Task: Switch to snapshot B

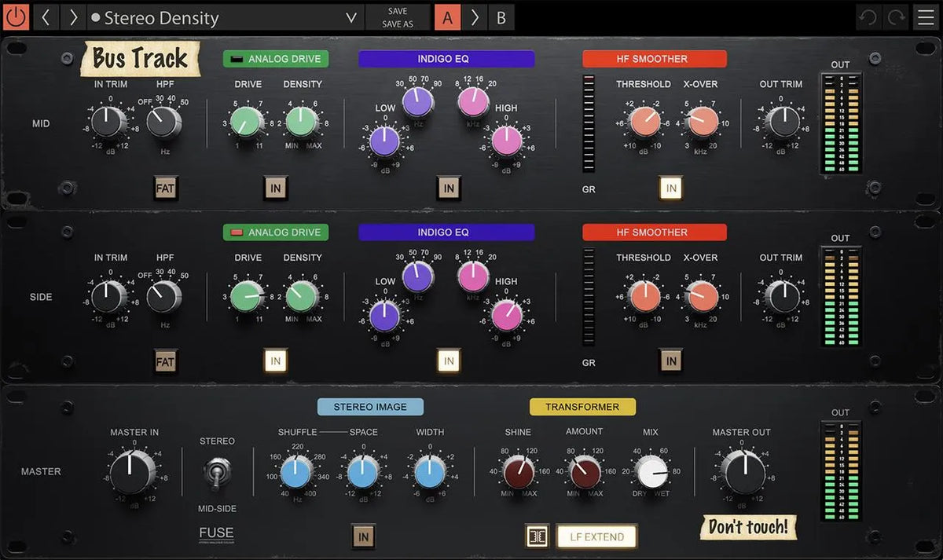Action: (501, 16)
